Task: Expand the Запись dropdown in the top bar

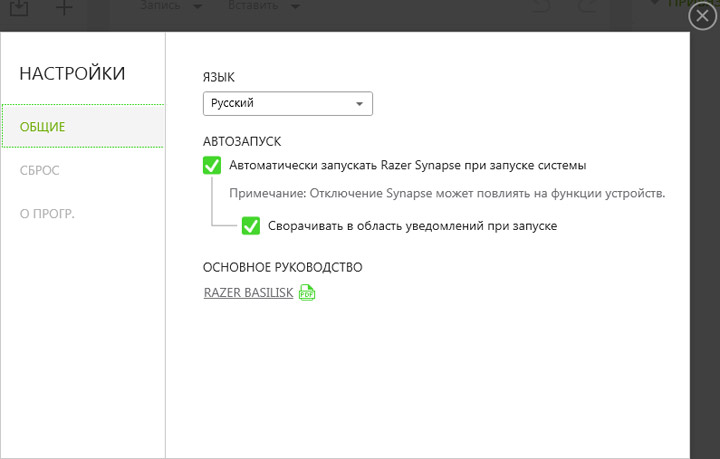Action: click(x=169, y=8)
